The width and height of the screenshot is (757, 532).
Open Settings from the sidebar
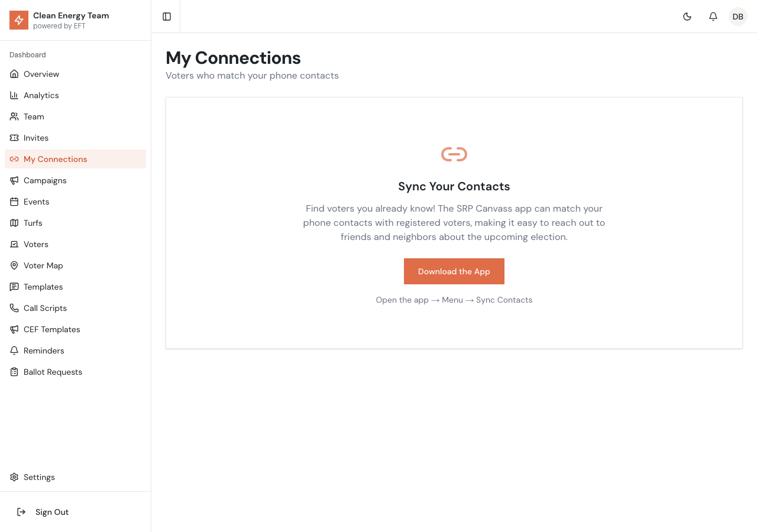pos(39,477)
